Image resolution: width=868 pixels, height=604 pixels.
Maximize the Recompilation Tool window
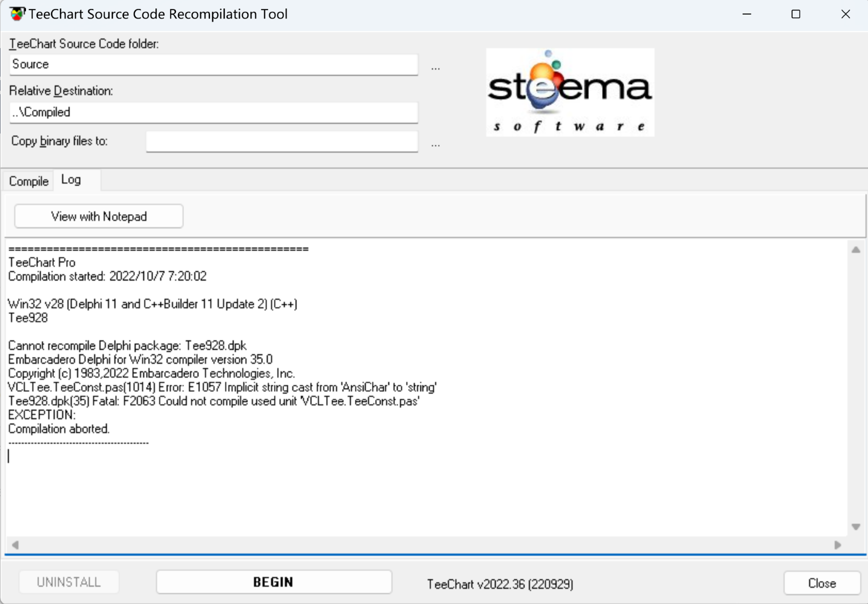point(796,14)
